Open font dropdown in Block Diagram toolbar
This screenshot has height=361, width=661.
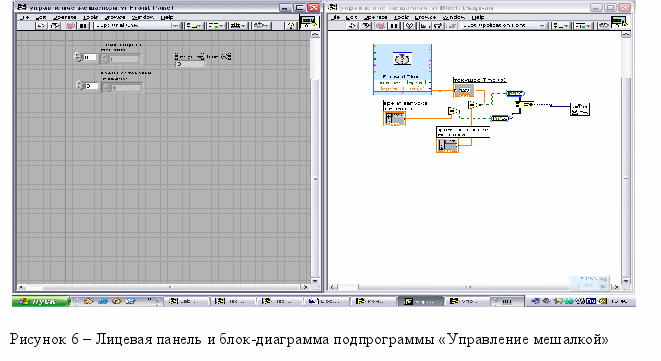pyautogui.click(x=504, y=26)
